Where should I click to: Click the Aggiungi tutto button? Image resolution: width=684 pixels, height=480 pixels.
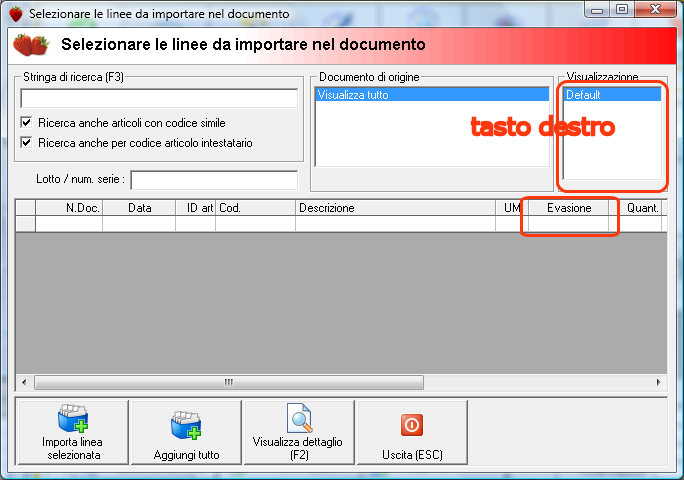(x=186, y=432)
